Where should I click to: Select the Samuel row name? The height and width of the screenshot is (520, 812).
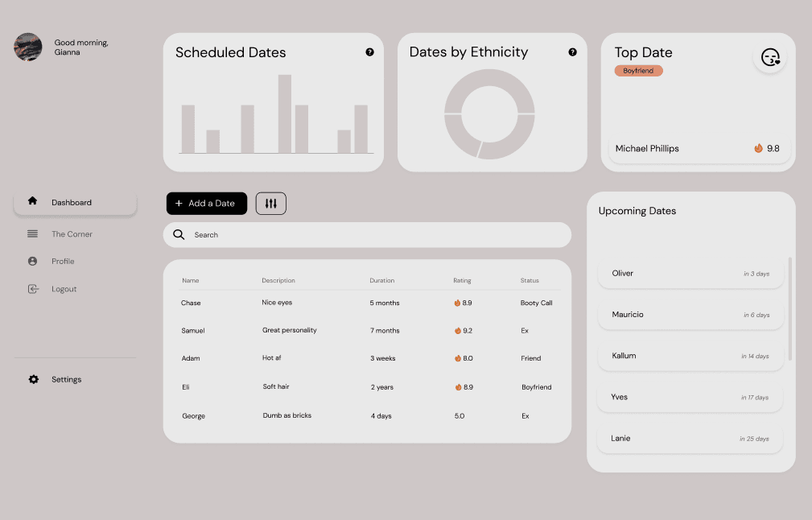pyautogui.click(x=193, y=331)
